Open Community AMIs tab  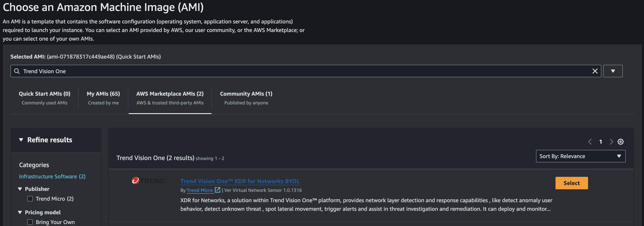point(246,98)
